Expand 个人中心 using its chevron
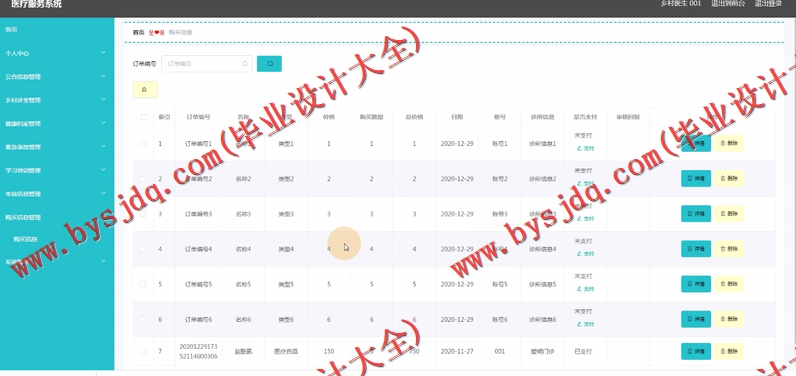796x376 pixels. tap(104, 53)
